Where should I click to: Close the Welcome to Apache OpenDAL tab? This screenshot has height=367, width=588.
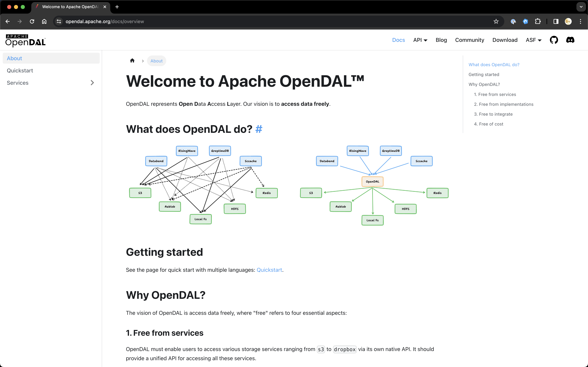click(x=105, y=7)
